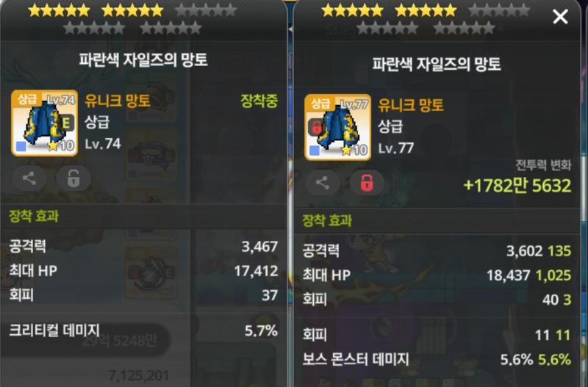Click the blue square on Lv.74 icon

(21, 146)
